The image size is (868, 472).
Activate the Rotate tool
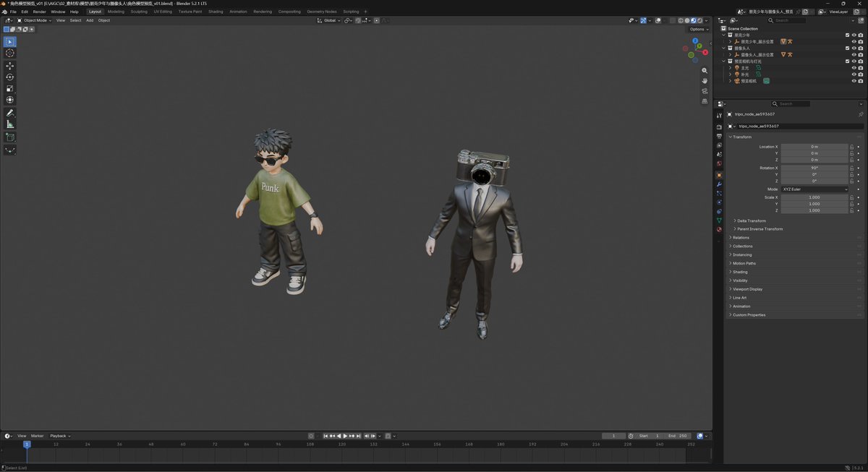click(10, 77)
